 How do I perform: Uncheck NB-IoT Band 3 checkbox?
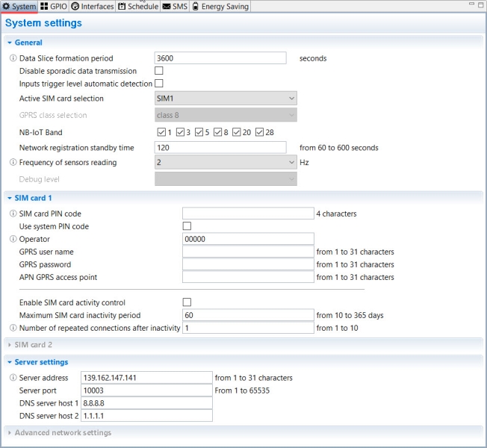[x=180, y=132]
